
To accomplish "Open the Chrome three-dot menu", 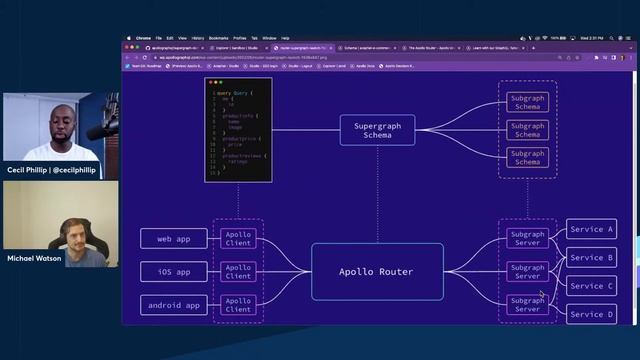I will 631,58.
